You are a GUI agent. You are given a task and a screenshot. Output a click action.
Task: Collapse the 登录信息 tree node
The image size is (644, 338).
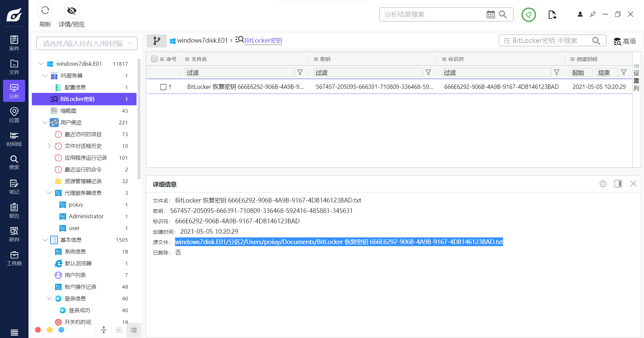[49, 298]
